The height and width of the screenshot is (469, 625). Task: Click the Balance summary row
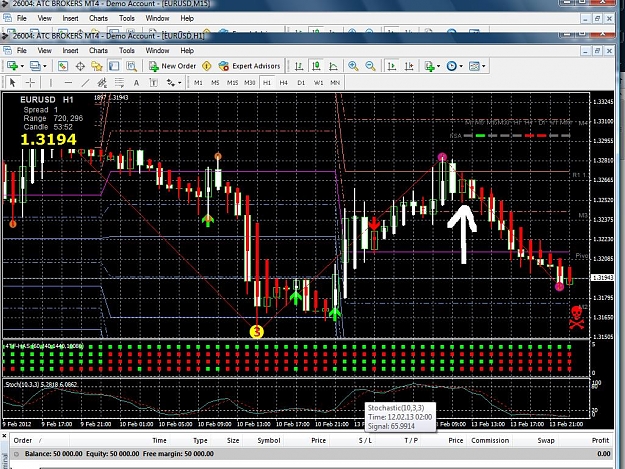pos(312,454)
